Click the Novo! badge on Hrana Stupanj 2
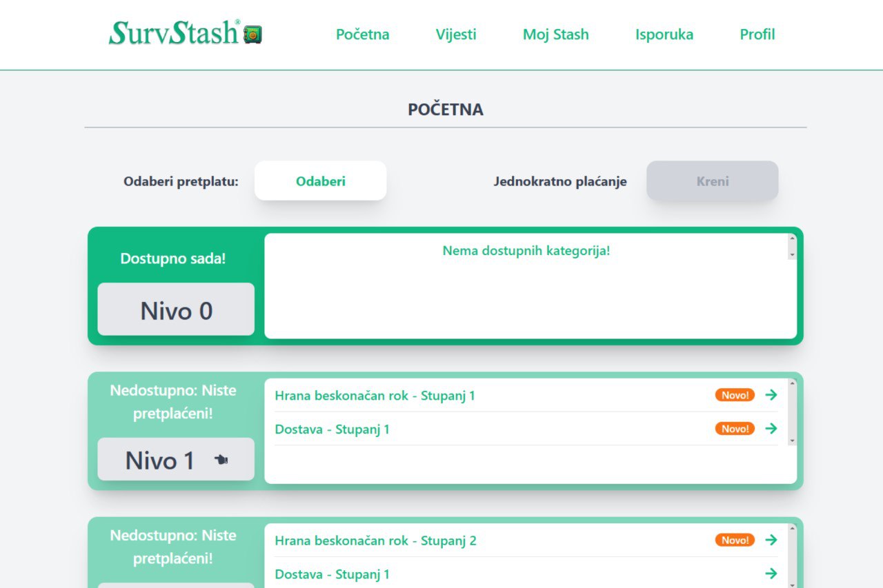The height and width of the screenshot is (588, 883). [x=735, y=540]
